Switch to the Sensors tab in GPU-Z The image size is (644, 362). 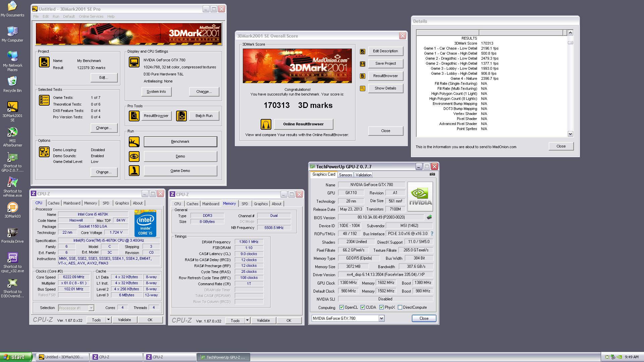tap(345, 175)
